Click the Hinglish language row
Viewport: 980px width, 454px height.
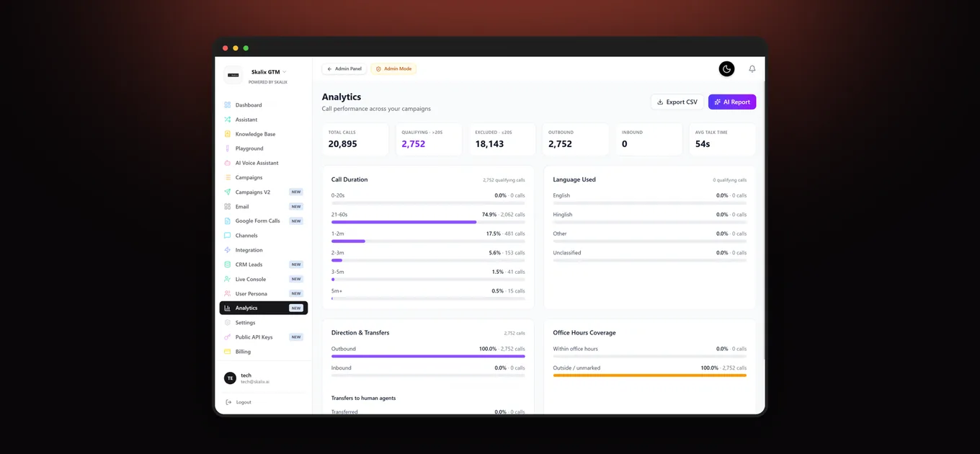pos(650,216)
